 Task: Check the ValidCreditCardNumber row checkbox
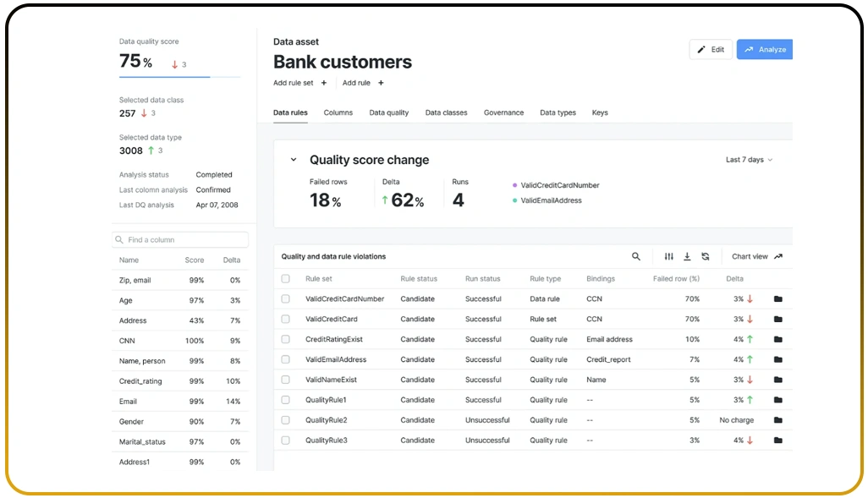click(x=285, y=298)
